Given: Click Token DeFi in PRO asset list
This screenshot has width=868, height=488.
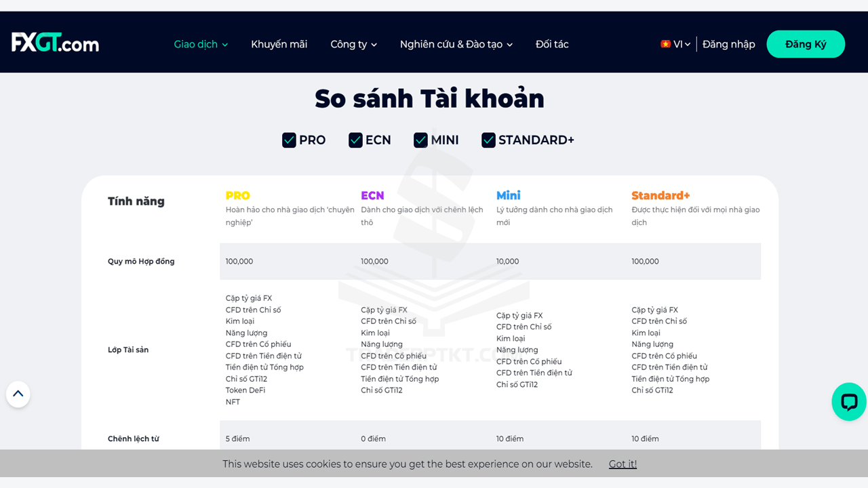Looking at the screenshot, I should pyautogui.click(x=245, y=390).
